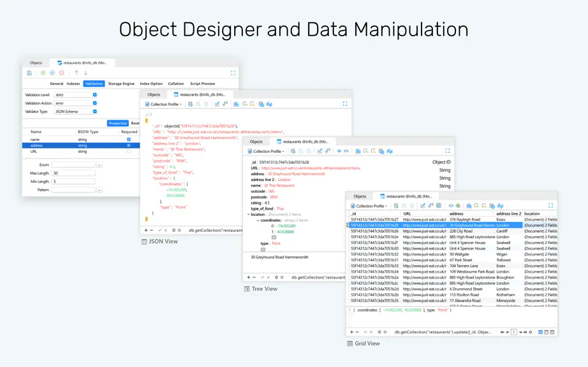
Task: Click table grid icon in Grid View toolbar
Action: coord(438,206)
